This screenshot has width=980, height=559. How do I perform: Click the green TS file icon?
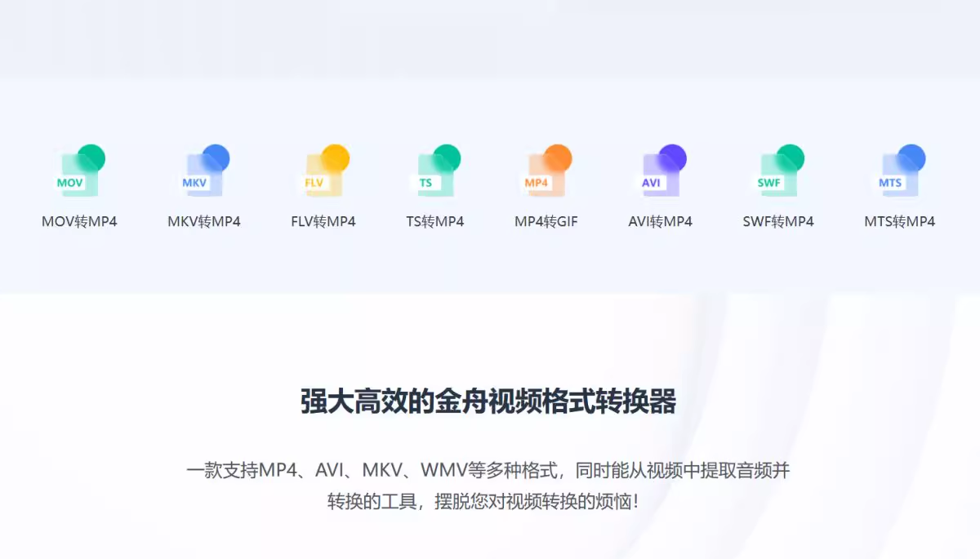click(436, 171)
